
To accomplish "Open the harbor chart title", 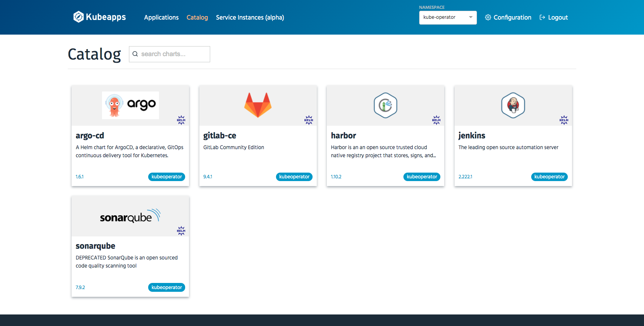I will [x=343, y=135].
